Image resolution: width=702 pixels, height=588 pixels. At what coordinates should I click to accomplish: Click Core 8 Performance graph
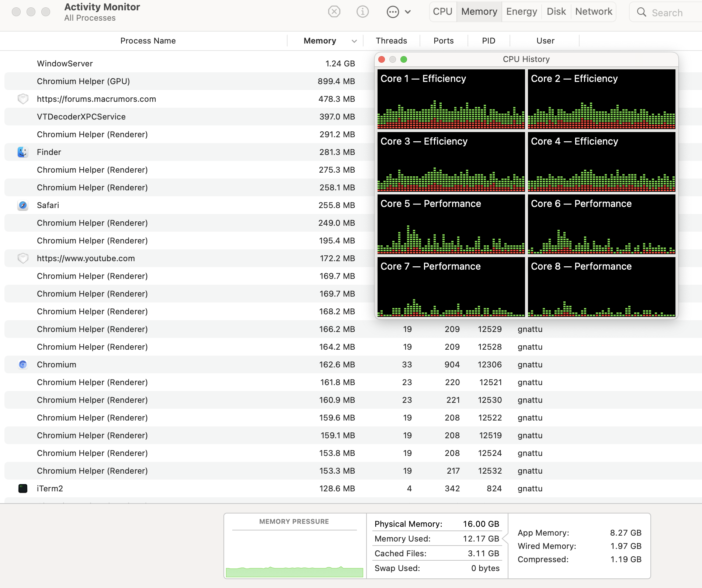pyautogui.click(x=602, y=287)
